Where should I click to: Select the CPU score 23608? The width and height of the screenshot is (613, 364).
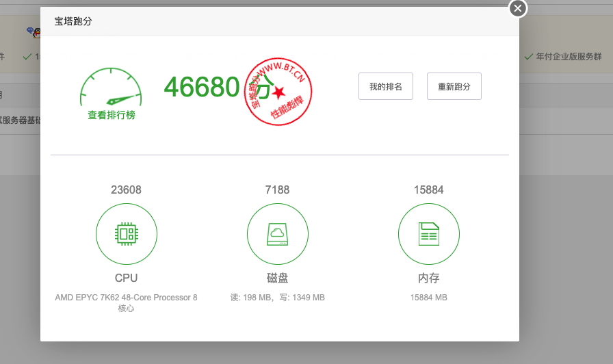[127, 190]
